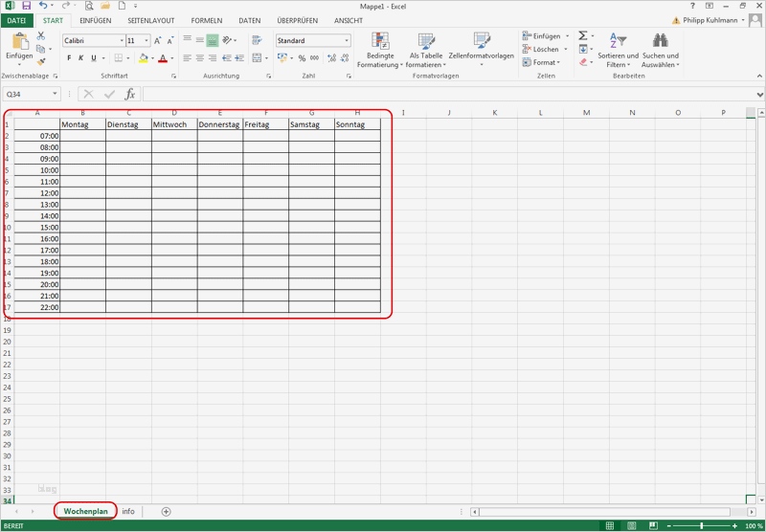Screen dimensions: 766x532
Task: Open the Standard number format dropdown
Action: coord(347,41)
